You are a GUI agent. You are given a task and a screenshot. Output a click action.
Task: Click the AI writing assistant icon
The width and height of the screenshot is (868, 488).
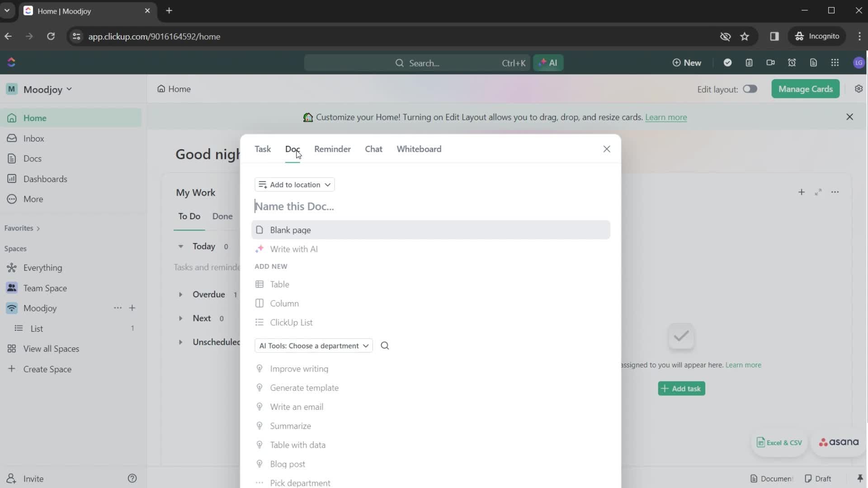coord(259,249)
